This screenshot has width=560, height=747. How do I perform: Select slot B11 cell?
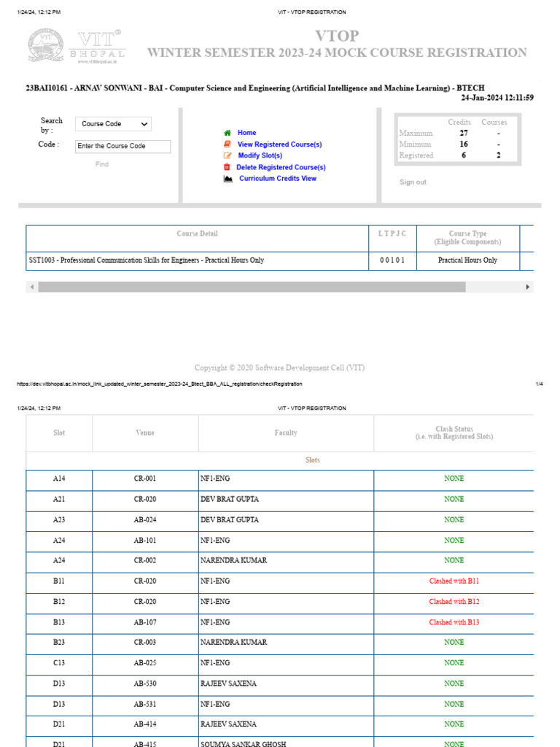(59, 581)
